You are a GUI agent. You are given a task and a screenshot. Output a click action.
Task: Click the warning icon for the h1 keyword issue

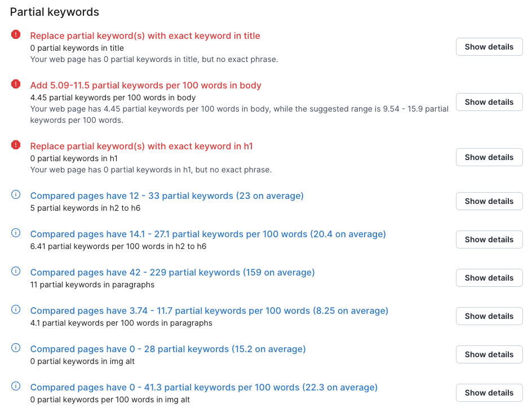[x=16, y=146]
